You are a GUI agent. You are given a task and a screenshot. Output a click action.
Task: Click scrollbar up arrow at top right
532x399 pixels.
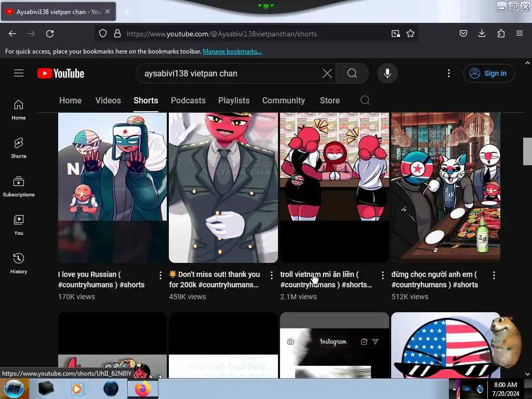(x=527, y=63)
